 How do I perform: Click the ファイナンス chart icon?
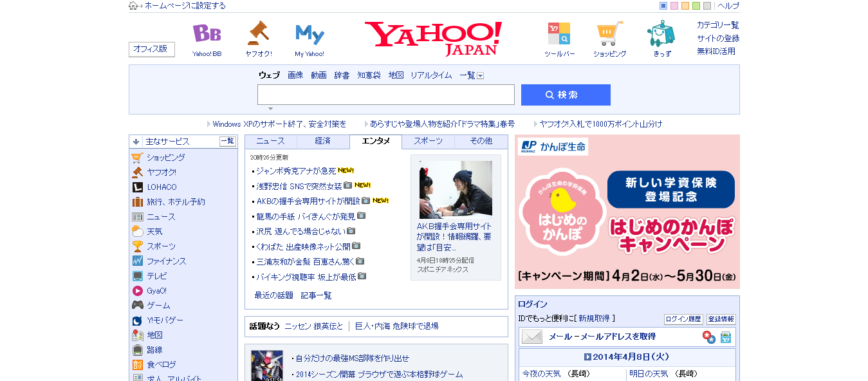[x=137, y=261]
